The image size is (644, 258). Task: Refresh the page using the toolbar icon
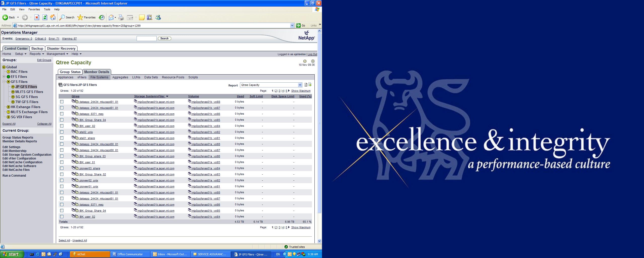(x=45, y=17)
